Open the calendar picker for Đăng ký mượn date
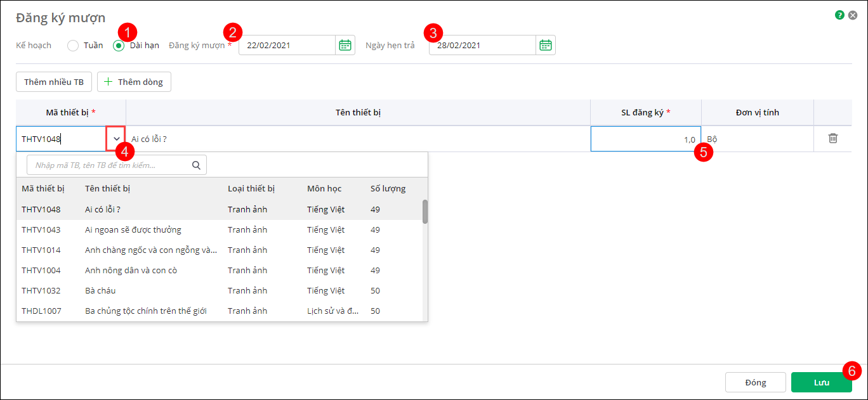The width and height of the screenshot is (868, 400). 345,45
